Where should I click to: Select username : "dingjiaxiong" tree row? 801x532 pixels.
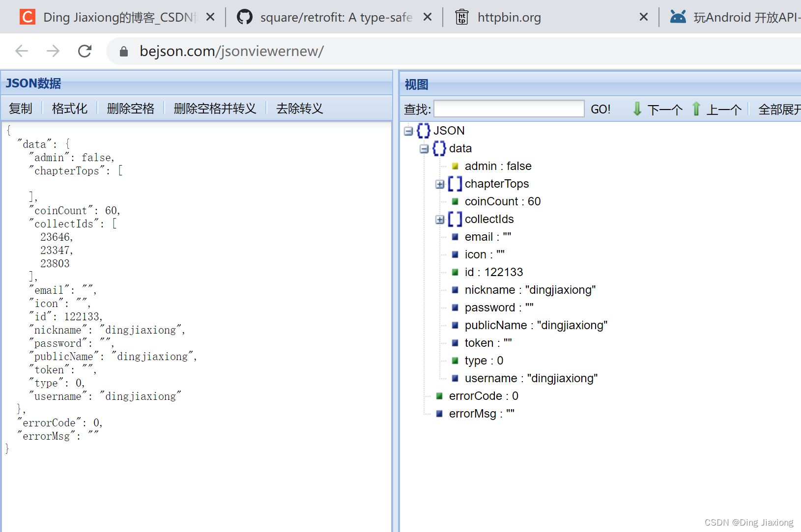(x=531, y=378)
